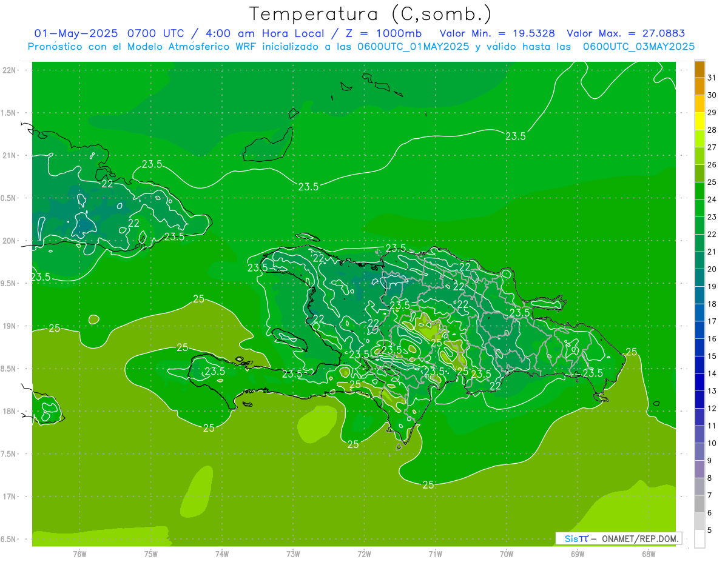Click the 75W longitude axis label

click(x=151, y=554)
